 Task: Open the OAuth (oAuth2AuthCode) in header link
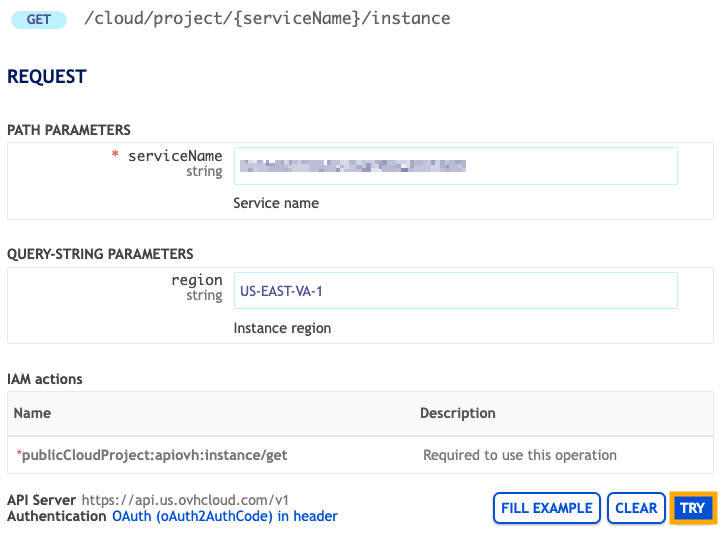[225, 516]
